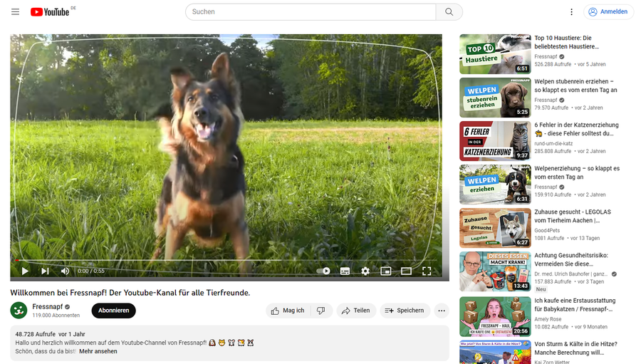Click the 48.728 Aufrufe view count
641x364 pixels.
(35, 334)
